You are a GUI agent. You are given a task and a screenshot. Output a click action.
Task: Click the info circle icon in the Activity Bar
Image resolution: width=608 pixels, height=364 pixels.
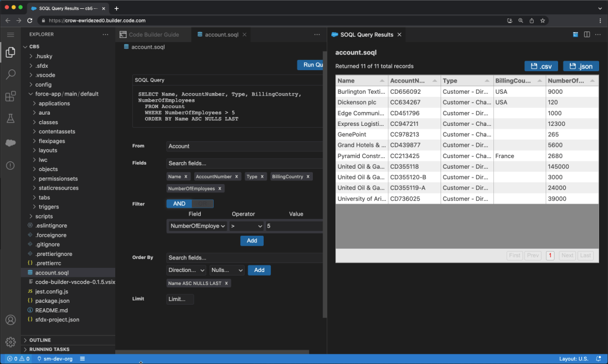click(x=9, y=166)
